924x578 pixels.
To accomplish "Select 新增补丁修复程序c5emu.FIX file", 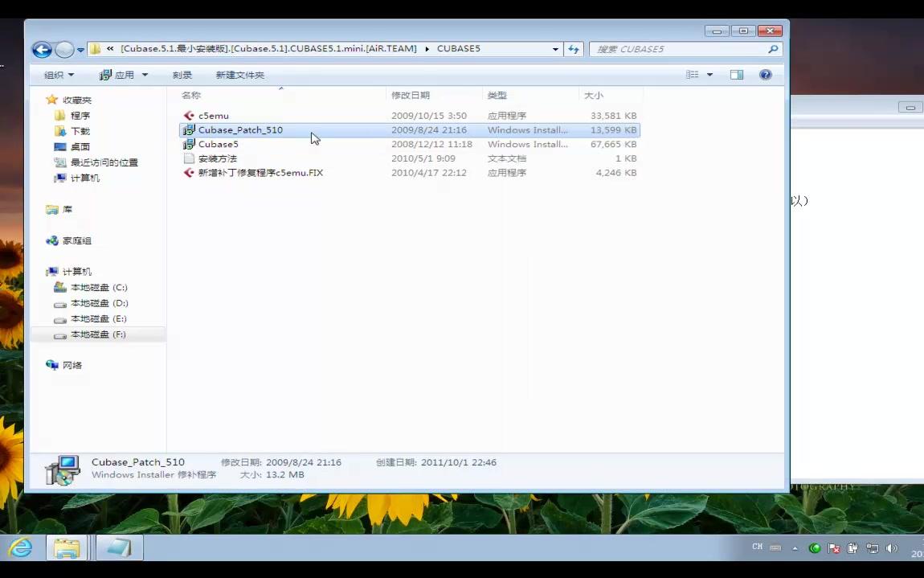I will tap(260, 173).
